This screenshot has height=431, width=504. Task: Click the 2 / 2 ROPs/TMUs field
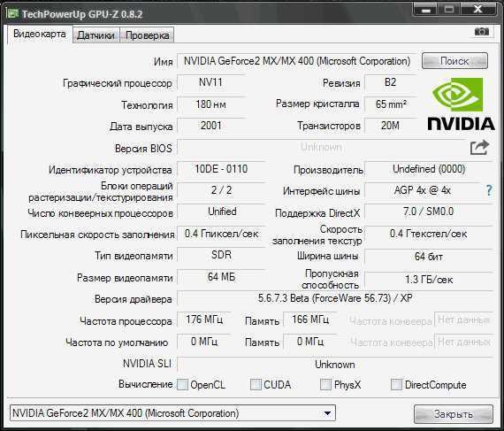[221, 190]
